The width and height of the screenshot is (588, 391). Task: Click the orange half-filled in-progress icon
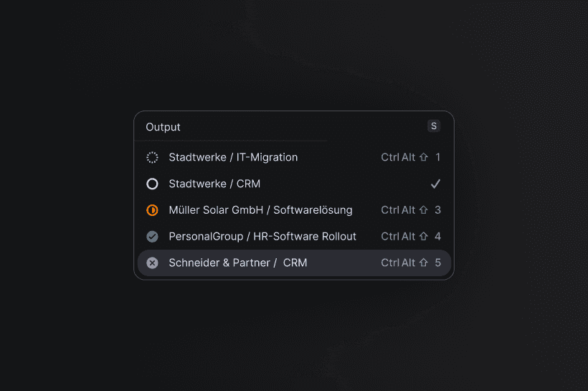[x=152, y=210]
